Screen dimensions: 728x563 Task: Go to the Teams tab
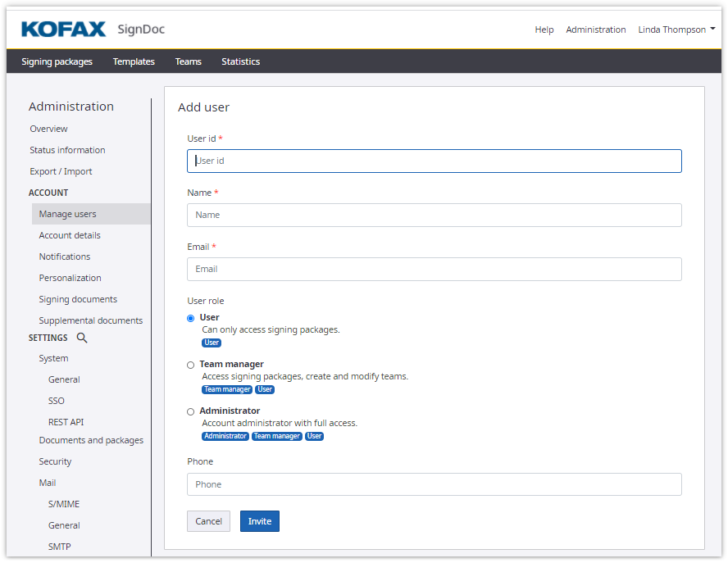click(188, 61)
